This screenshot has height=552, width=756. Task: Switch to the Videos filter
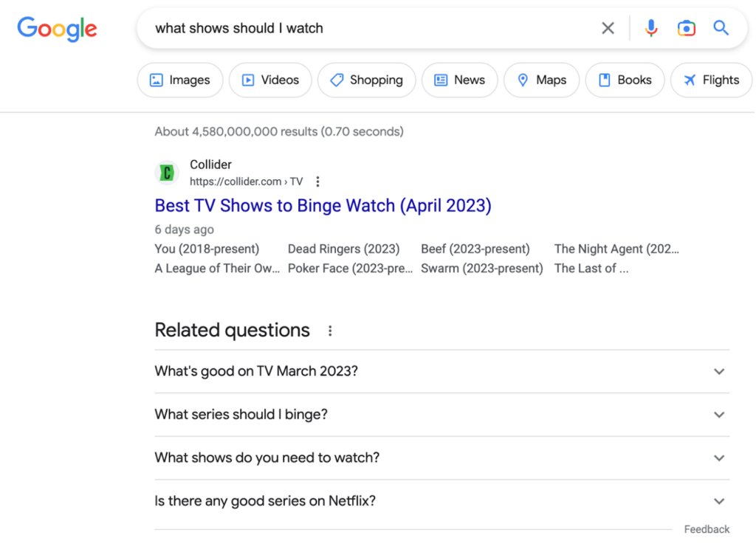[270, 80]
